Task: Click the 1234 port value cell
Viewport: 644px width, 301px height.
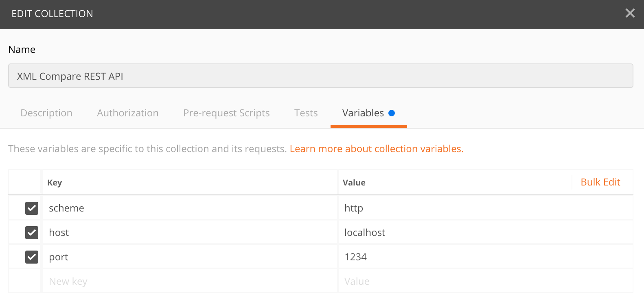Action: pyautogui.click(x=484, y=257)
